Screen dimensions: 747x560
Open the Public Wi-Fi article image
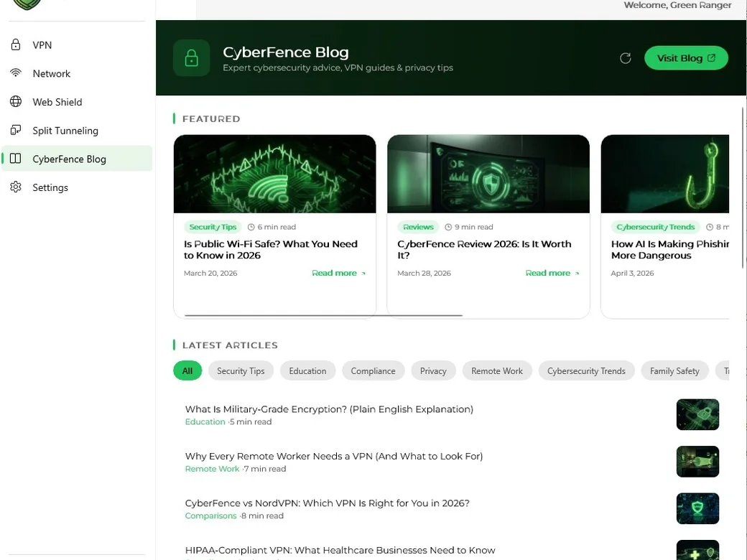coord(275,174)
